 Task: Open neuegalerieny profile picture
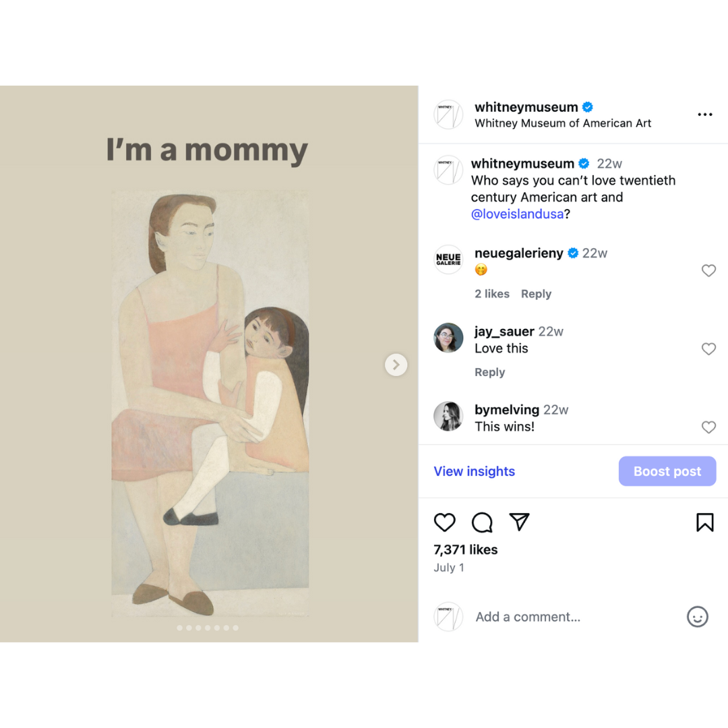pyautogui.click(x=448, y=260)
